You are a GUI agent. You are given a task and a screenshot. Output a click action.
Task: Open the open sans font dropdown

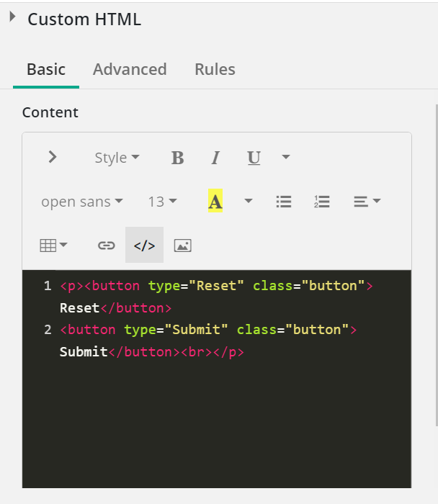[81, 202]
